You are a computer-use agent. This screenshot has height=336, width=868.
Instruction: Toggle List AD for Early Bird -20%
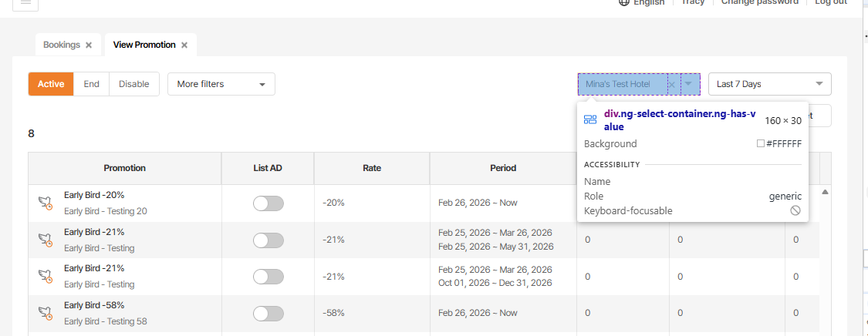click(x=268, y=203)
